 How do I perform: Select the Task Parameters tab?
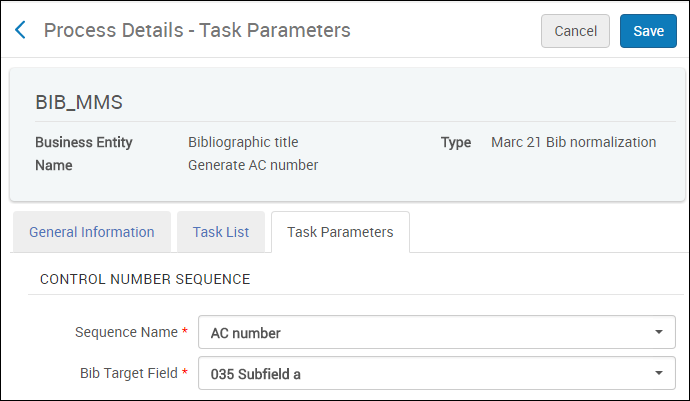(340, 232)
